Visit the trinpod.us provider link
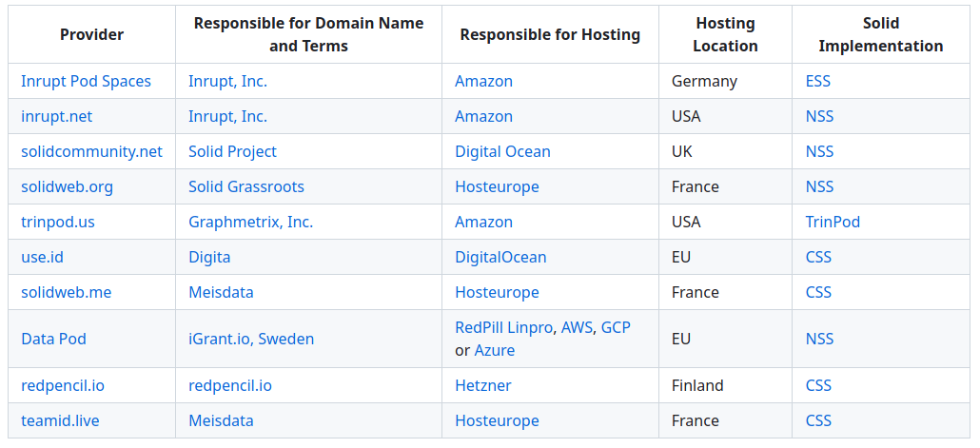This screenshot has height=448, width=980. tap(58, 222)
